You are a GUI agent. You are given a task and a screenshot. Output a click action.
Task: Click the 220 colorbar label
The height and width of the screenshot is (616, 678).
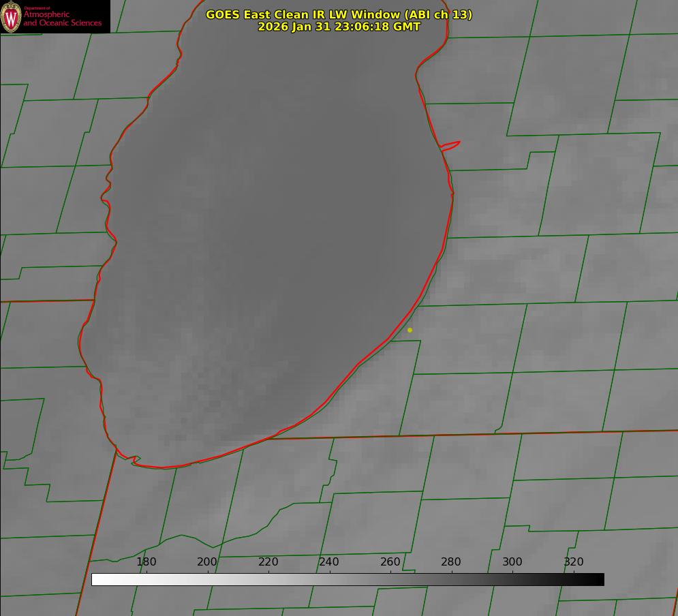(x=268, y=561)
